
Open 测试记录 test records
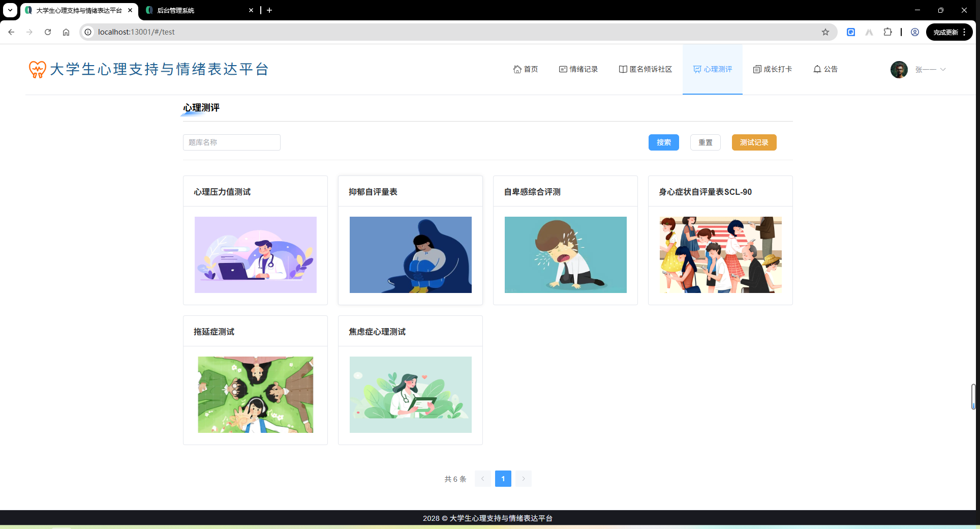click(x=754, y=142)
